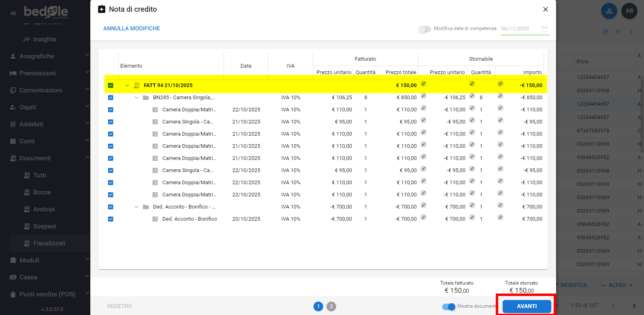Image resolution: width=644 pixels, height=315 pixels.
Task: Uncheck the Ded. Acconto - Bonifico 20/10/2025 row
Action: tap(111, 219)
